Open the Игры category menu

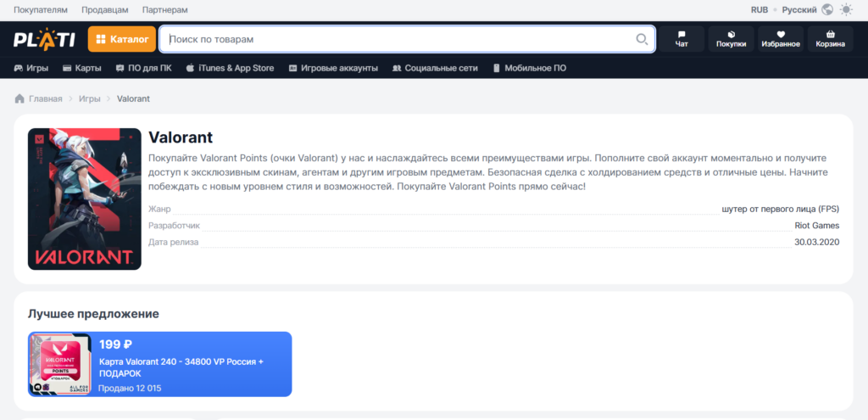31,68
